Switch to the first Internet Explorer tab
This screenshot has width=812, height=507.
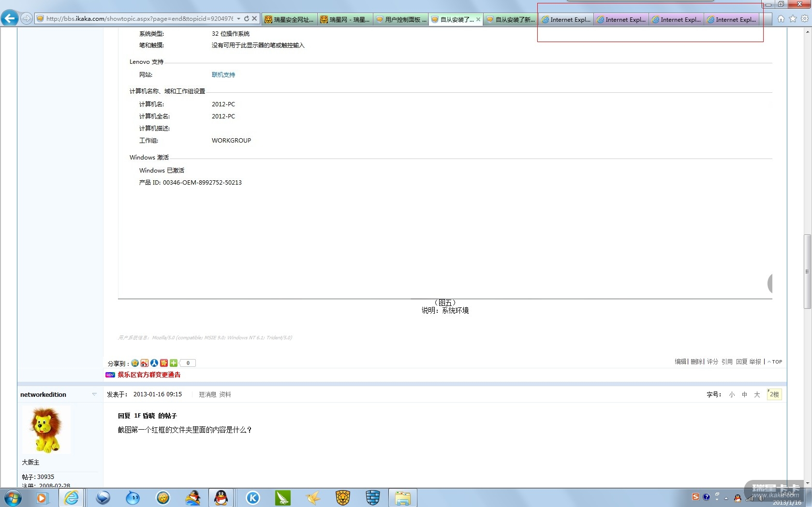tap(566, 19)
